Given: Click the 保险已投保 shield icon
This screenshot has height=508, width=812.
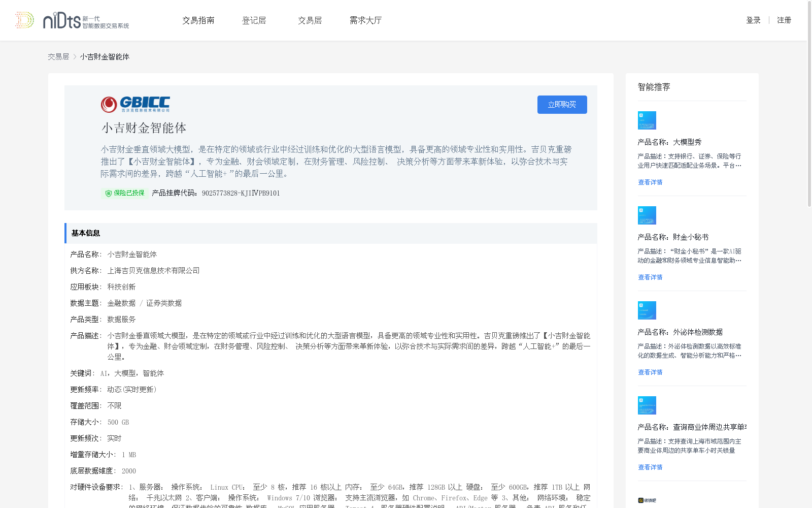Looking at the screenshot, I should (108, 193).
